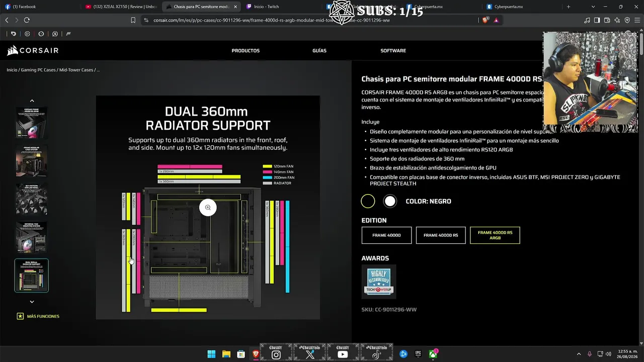Select the FRAME 4000D edition
The image size is (644, 362).
click(386, 235)
